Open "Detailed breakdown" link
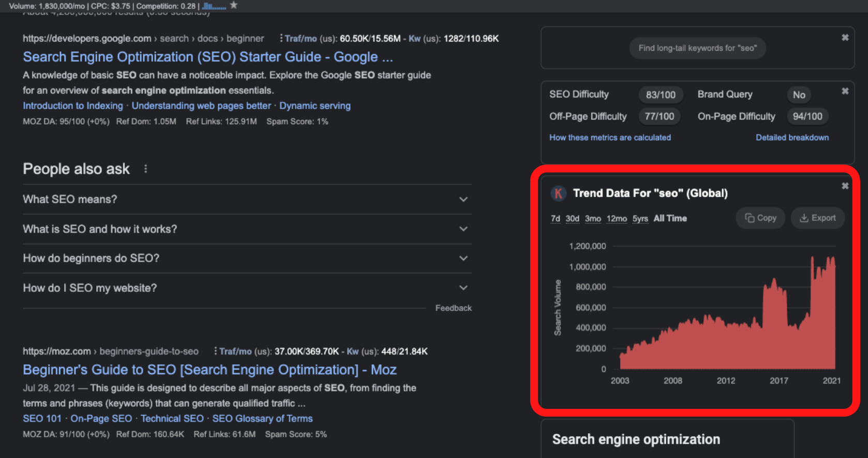This screenshot has width=868, height=458. pos(792,138)
